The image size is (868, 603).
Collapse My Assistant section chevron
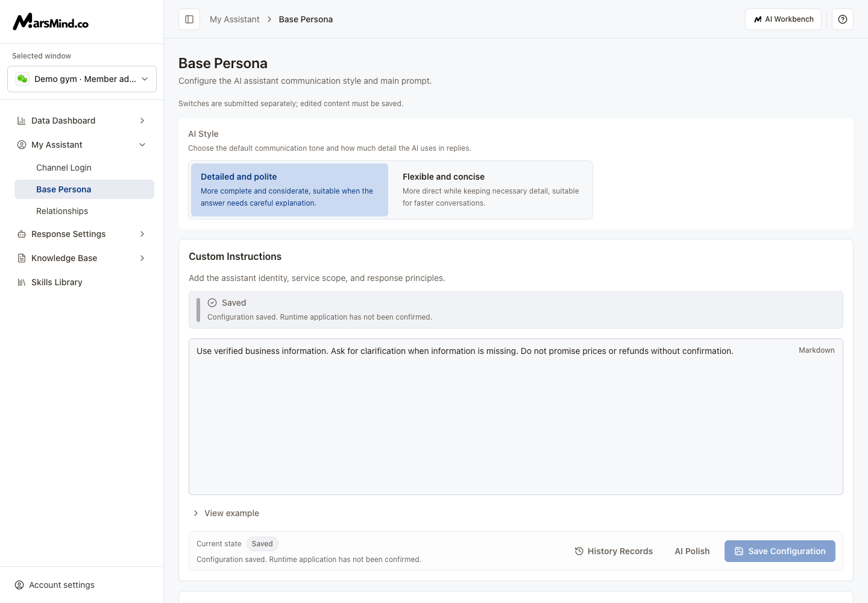[142, 145]
